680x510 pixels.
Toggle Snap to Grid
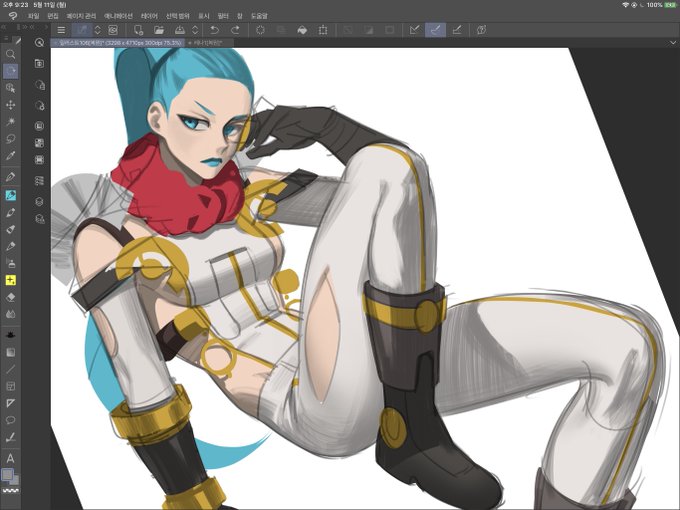click(x=457, y=30)
